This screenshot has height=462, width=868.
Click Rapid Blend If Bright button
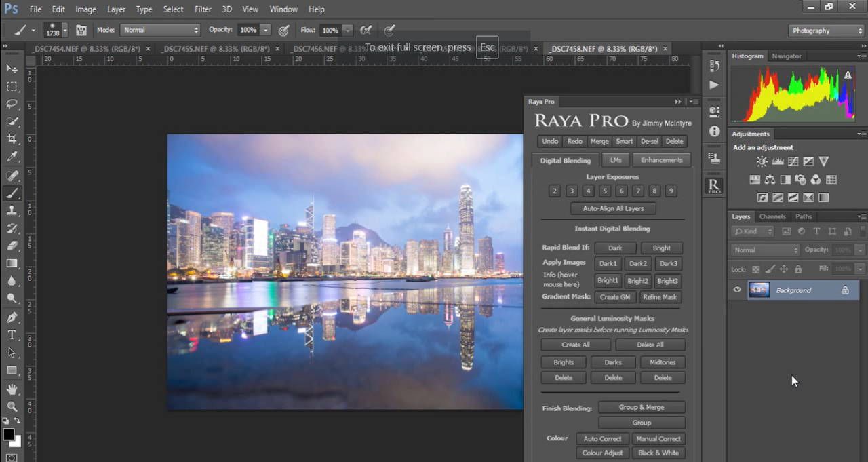point(661,248)
